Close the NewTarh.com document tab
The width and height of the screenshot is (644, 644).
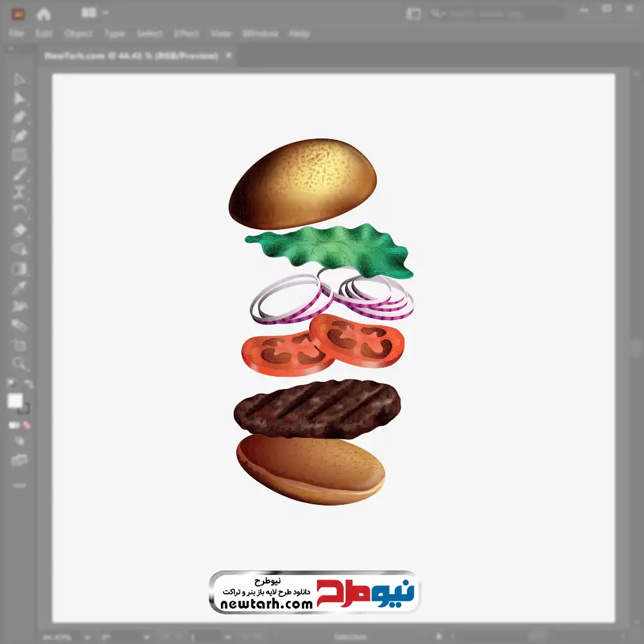229,56
